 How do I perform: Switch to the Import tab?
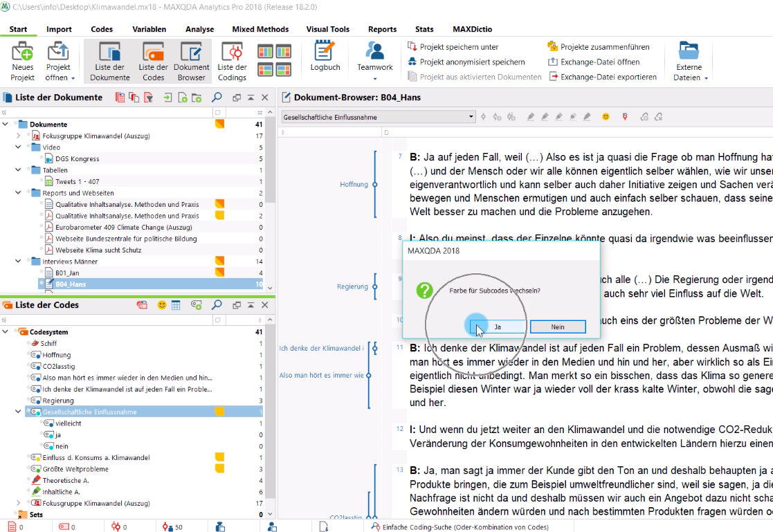[59, 29]
